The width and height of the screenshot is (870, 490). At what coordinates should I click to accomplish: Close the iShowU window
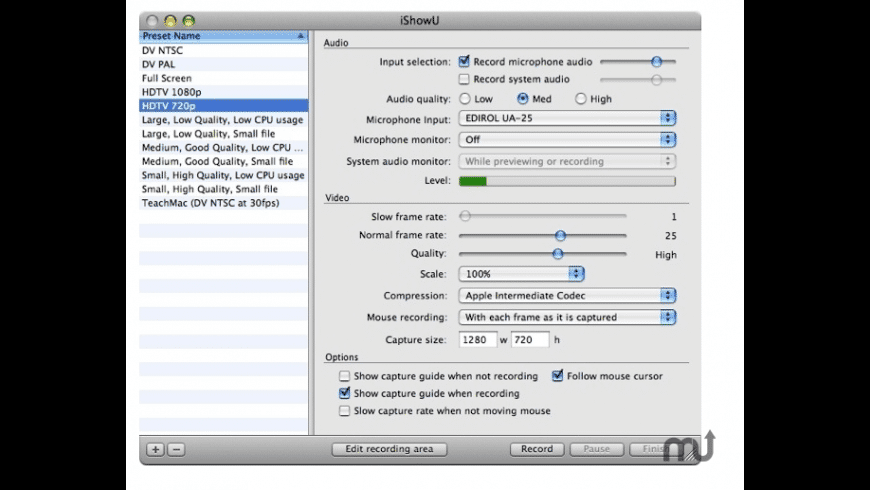pyautogui.click(x=151, y=21)
